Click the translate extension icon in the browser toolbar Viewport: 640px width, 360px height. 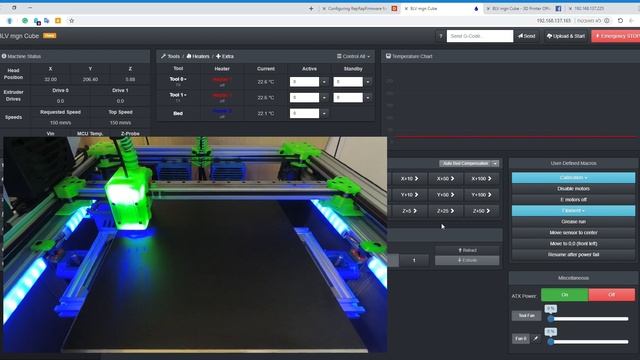[x=47, y=20]
